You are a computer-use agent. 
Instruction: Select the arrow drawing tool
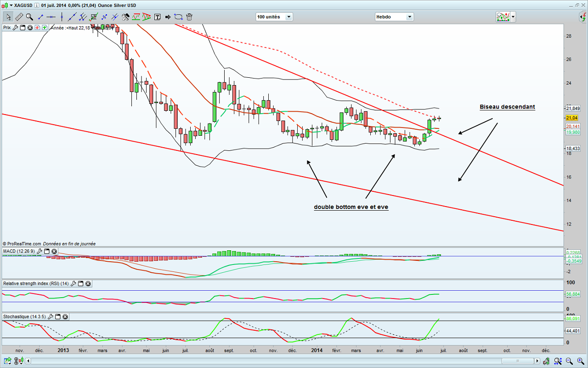pyautogui.click(x=168, y=17)
